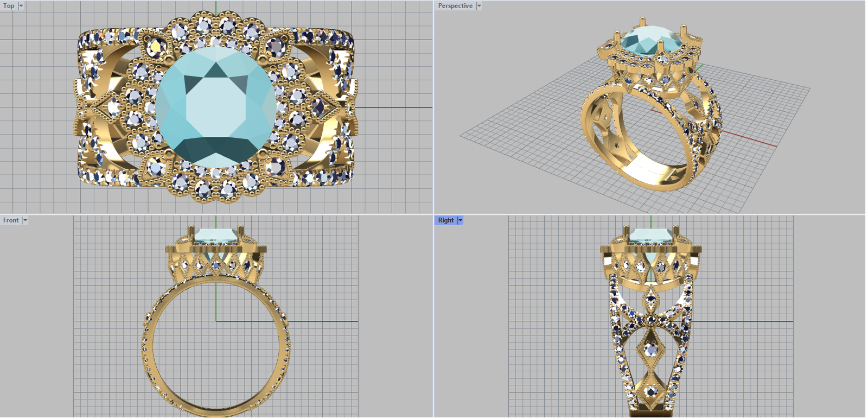Click the red X axis line in Top view
Viewport: 868px width, 419px height.
(396, 107)
